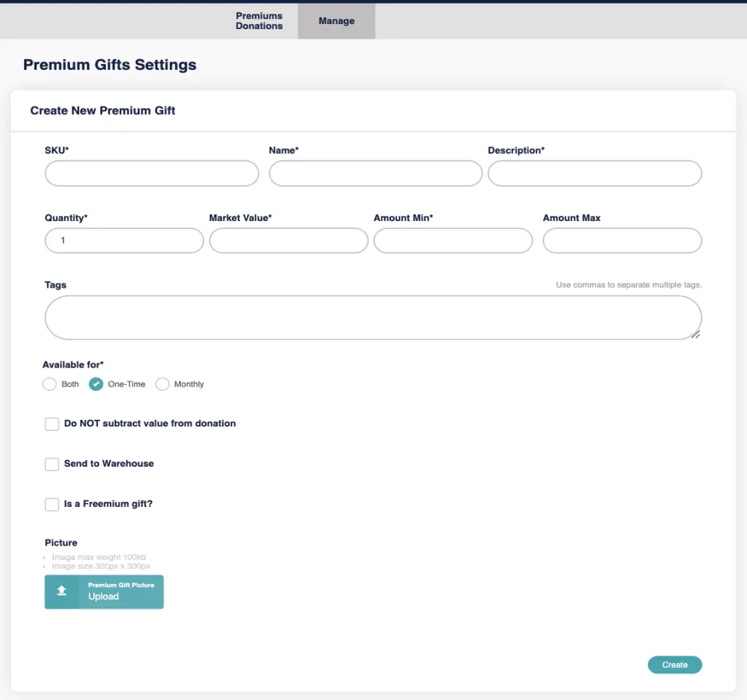Open the Premiums Donations tab
Image resolution: width=747 pixels, height=700 pixels.
259,20
